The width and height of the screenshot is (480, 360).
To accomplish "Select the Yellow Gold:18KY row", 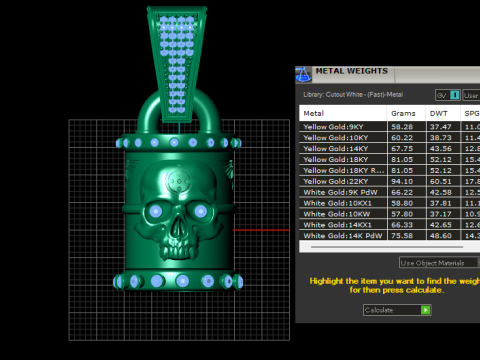I will 390,159.
